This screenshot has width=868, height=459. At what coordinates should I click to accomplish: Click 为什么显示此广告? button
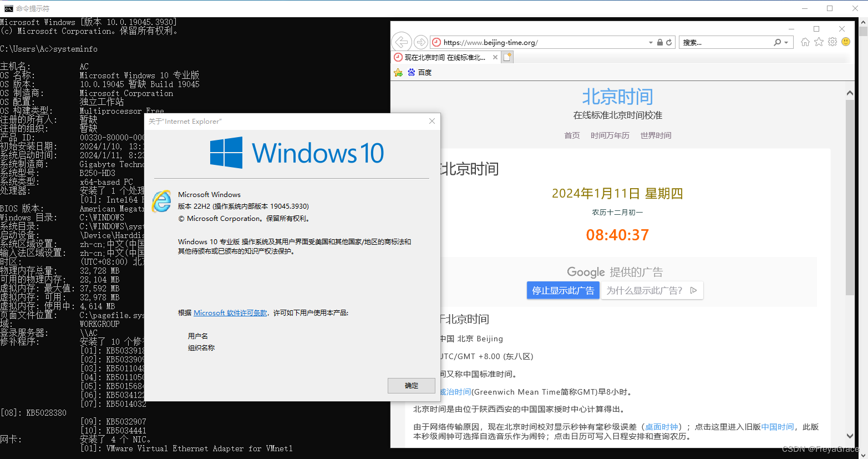[652, 290]
